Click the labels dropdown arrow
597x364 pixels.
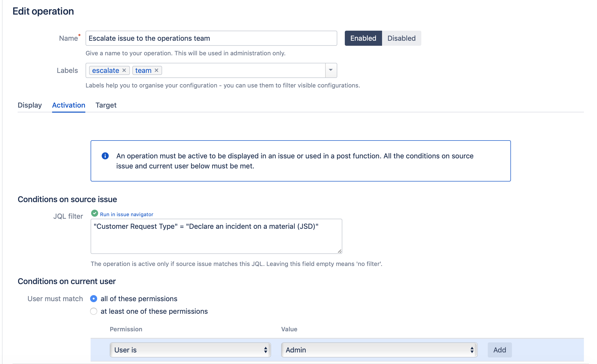332,70
